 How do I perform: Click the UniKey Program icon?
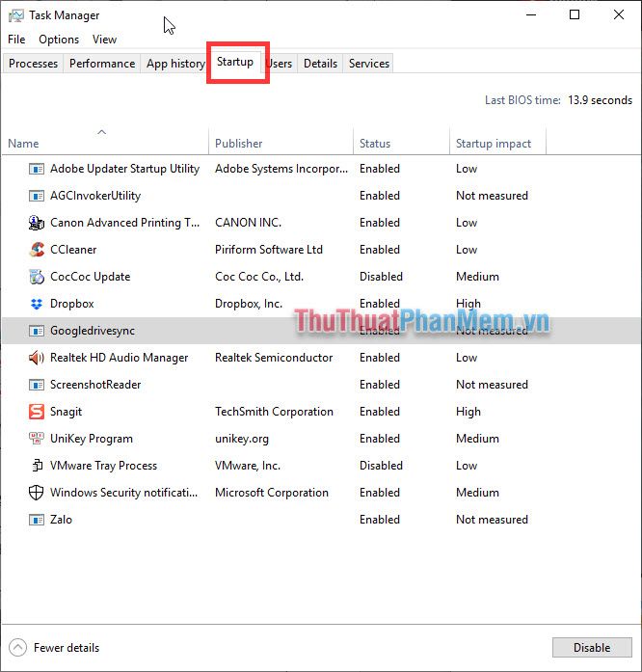tap(37, 439)
